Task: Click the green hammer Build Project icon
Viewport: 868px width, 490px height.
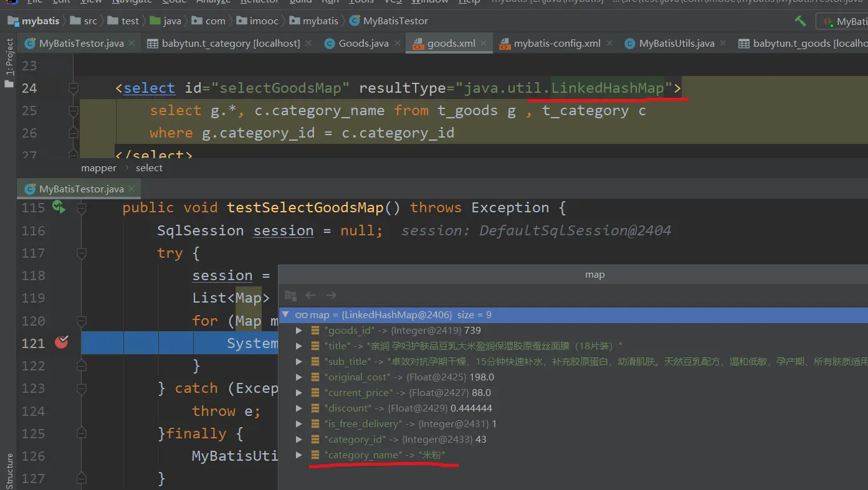Action: (800, 21)
